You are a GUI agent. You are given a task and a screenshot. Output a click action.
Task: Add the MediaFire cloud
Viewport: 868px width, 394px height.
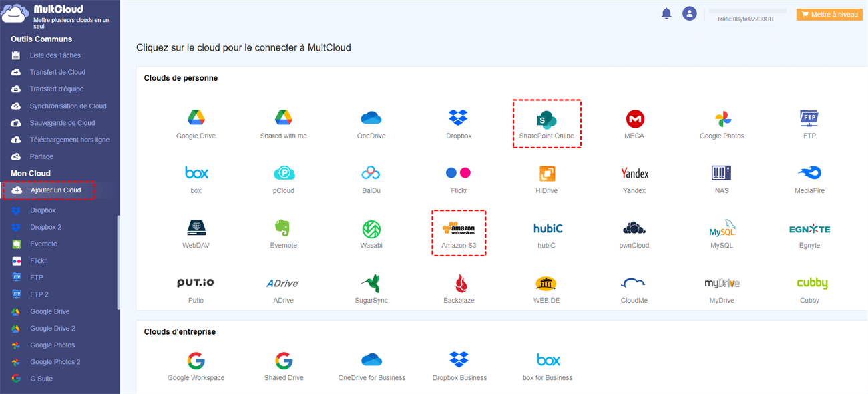(x=809, y=179)
